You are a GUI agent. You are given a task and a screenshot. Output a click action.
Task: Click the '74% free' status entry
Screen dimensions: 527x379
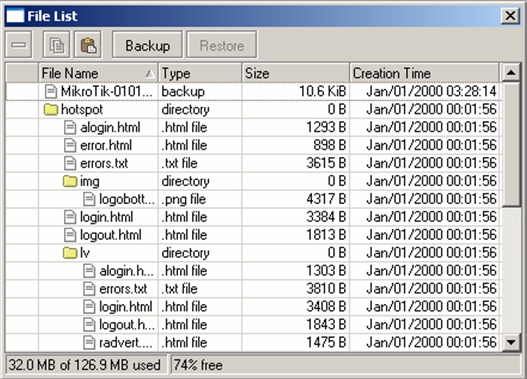pos(198,365)
